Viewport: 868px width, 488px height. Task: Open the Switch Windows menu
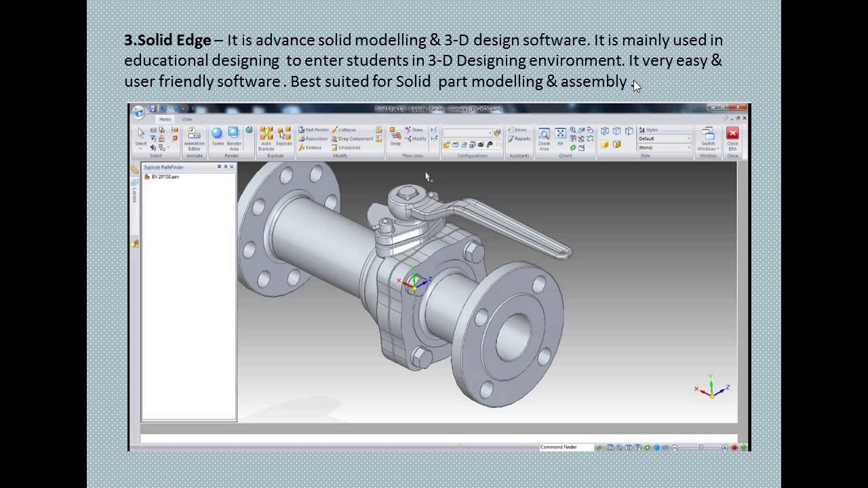coord(708,138)
